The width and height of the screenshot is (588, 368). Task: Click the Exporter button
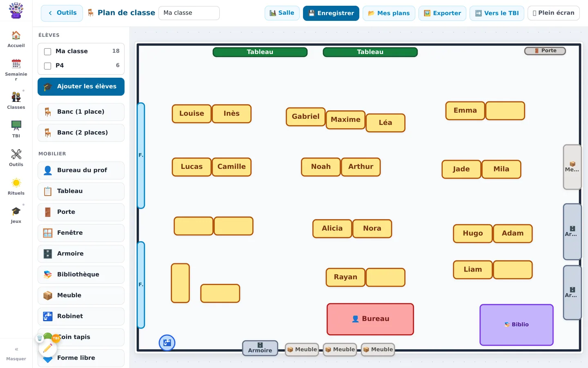pyautogui.click(x=442, y=13)
